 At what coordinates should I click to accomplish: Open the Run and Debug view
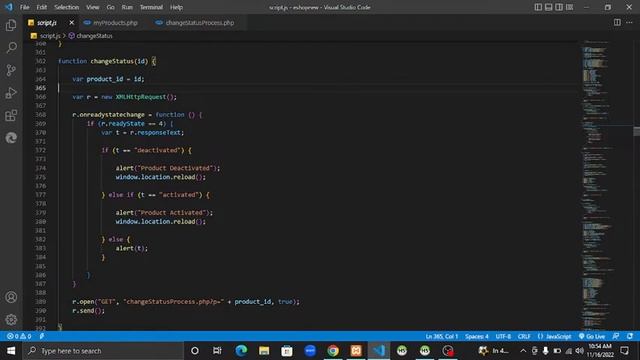click(x=11, y=93)
